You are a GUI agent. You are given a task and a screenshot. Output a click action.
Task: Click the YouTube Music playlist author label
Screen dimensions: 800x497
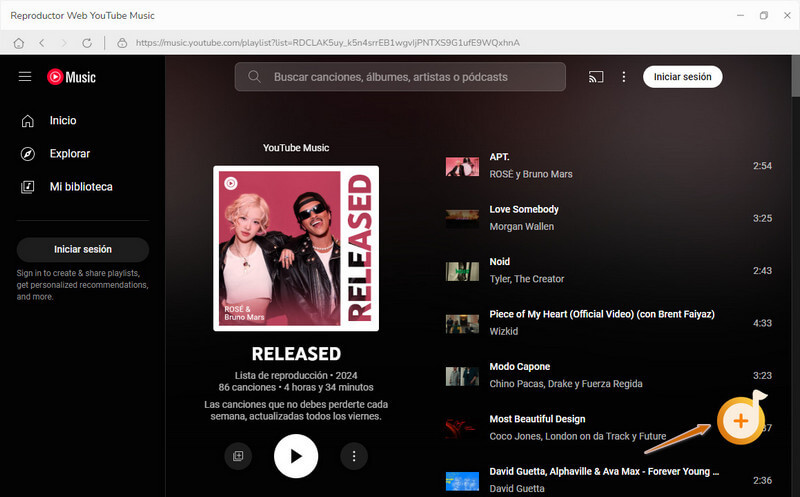(x=296, y=148)
